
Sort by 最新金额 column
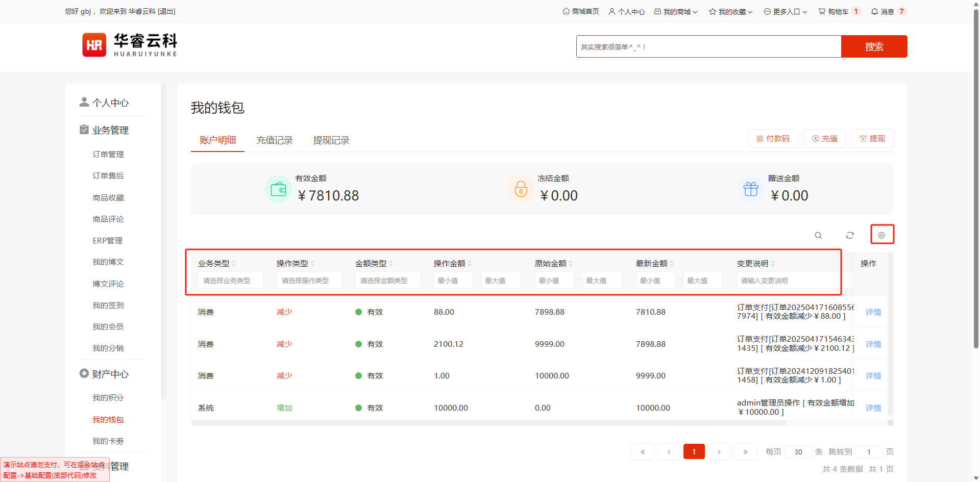pyautogui.click(x=672, y=264)
